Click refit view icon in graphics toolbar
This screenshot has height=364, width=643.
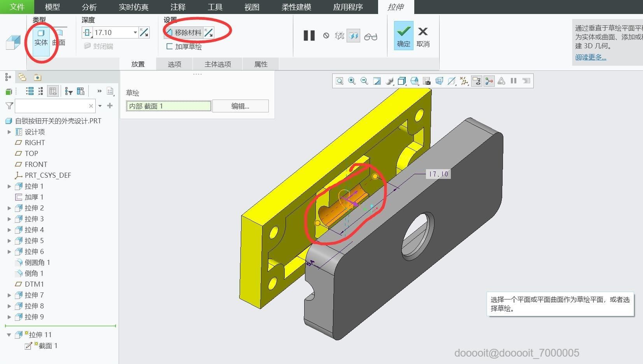(339, 81)
